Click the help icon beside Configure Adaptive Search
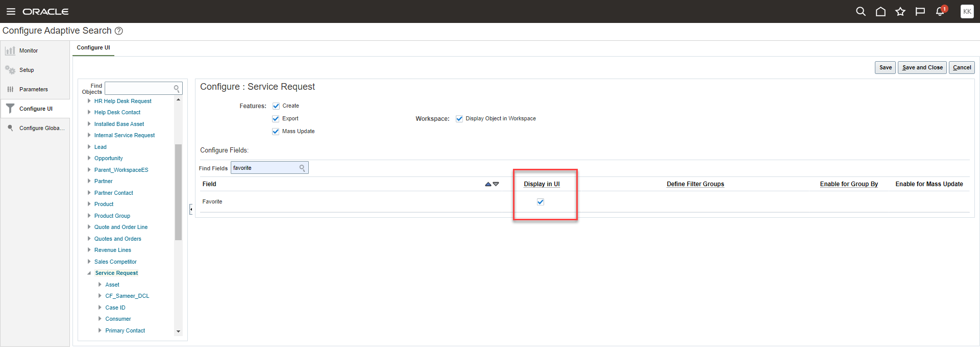980x358 pixels. pyautogui.click(x=119, y=31)
